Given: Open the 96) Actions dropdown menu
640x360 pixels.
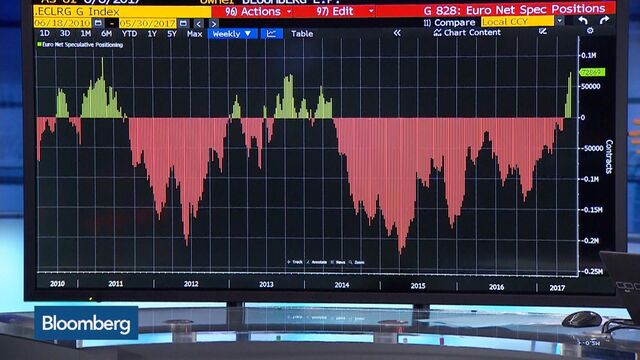Looking at the screenshot, I should [258, 12].
